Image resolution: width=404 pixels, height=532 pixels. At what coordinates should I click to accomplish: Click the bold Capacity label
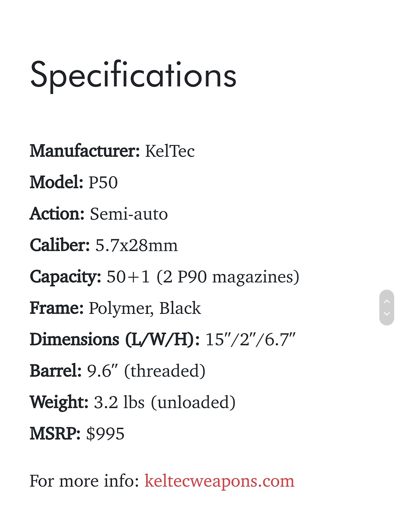pos(65,277)
